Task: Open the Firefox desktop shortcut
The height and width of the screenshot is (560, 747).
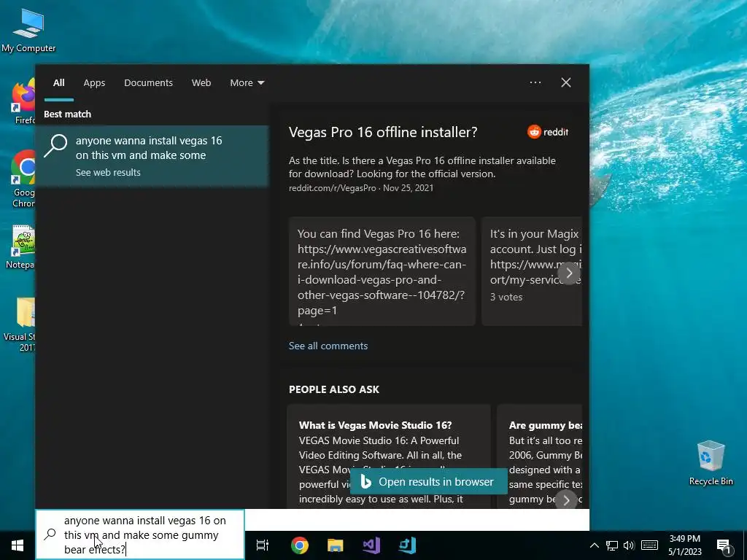Action: 24,102
